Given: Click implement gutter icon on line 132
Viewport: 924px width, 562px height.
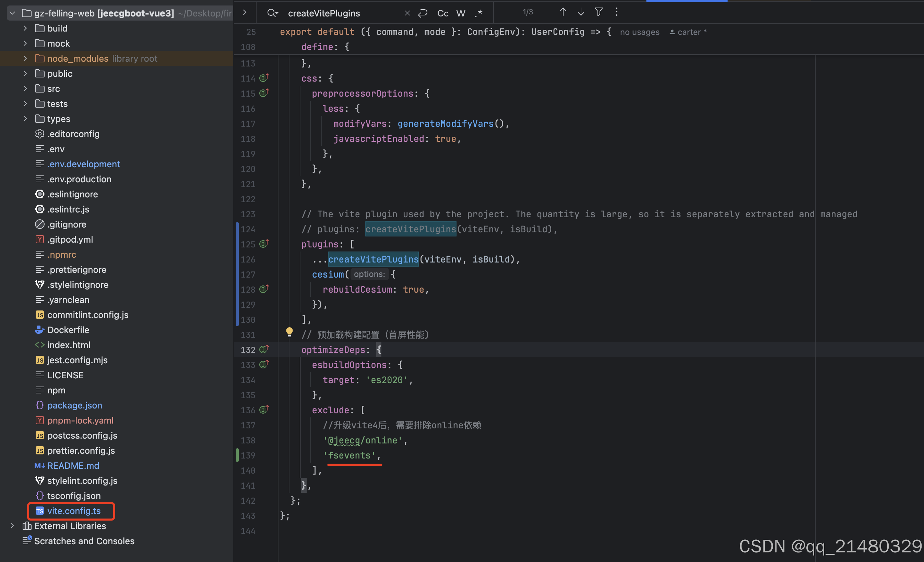Looking at the screenshot, I should point(264,349).
